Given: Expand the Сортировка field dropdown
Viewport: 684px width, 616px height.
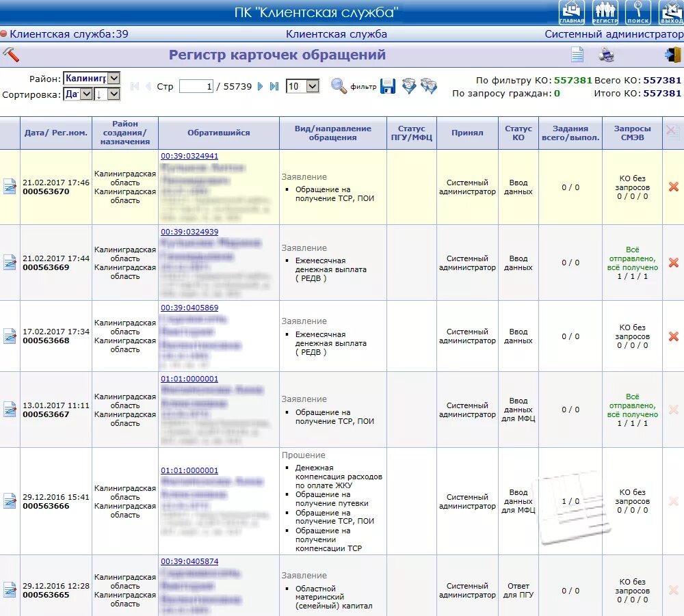Looking at the screenshot, I should click(x=86, y=94).
